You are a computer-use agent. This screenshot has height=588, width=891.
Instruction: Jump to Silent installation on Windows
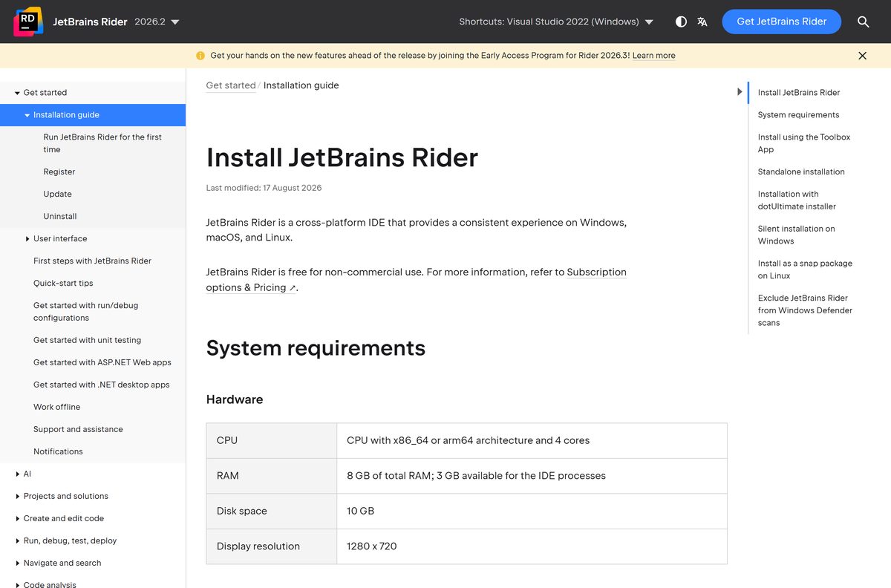796,235
